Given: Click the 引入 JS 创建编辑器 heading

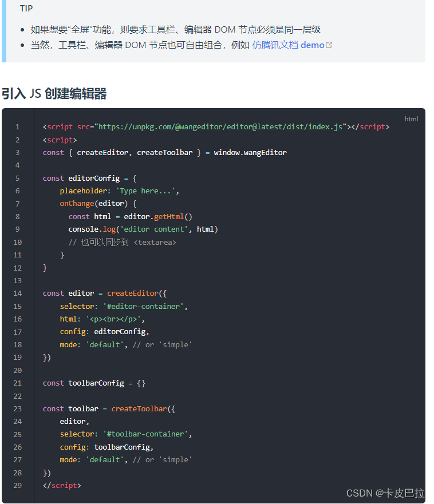Looking at the screenshot, I should (x=54, y=94).
